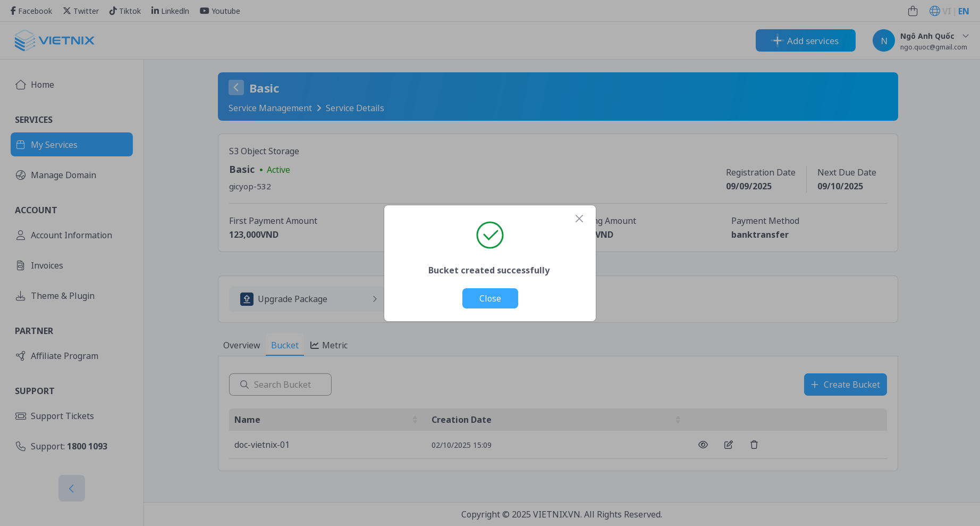Image resolution: width=980 pixels, height=526 pixels.
Task: Click the Create Bucket button
Action: click(845, 385)
